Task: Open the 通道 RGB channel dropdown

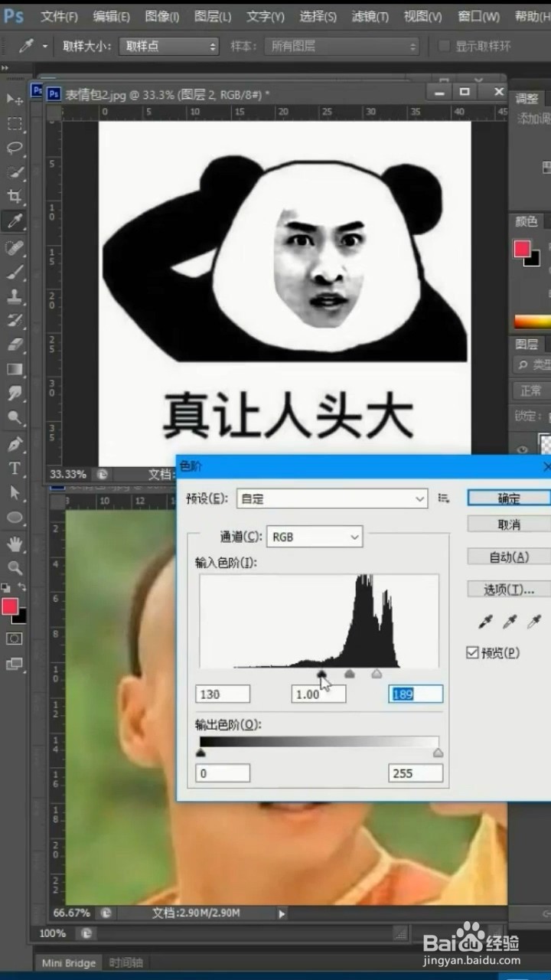Action: click(315, 537)
